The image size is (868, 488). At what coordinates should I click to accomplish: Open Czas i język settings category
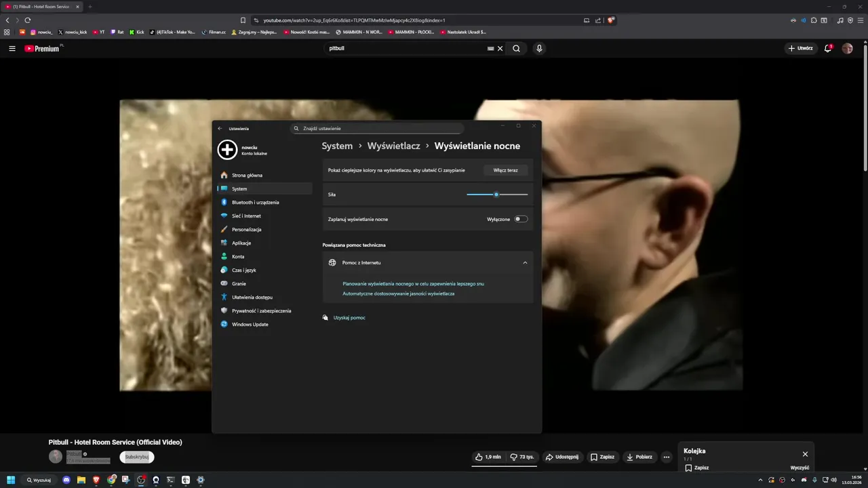(265, 270)
